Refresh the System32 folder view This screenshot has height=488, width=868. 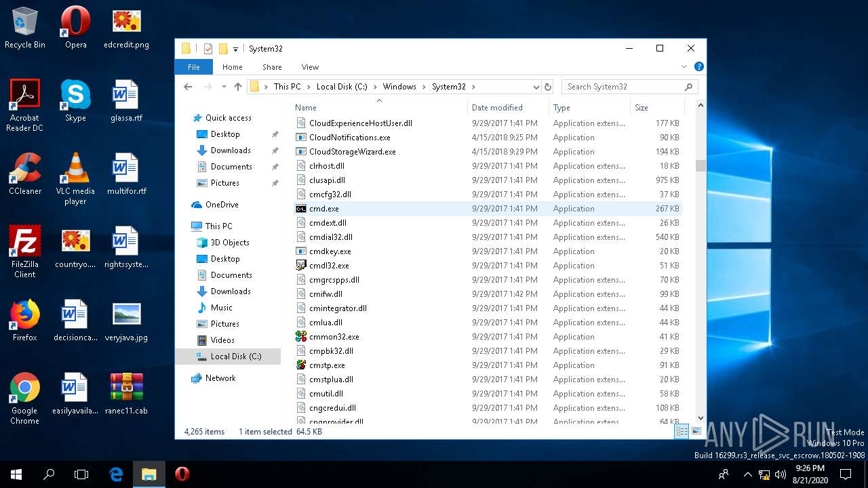tap(548, 87)
